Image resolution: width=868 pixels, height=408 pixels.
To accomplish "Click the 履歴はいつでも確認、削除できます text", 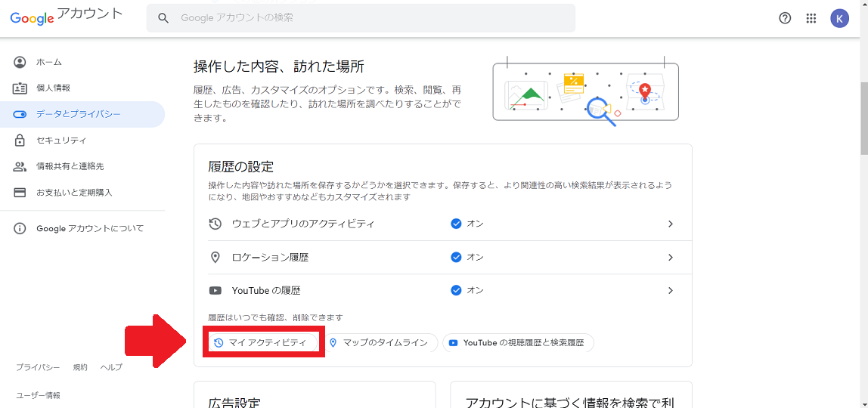I will pos(276,318).
